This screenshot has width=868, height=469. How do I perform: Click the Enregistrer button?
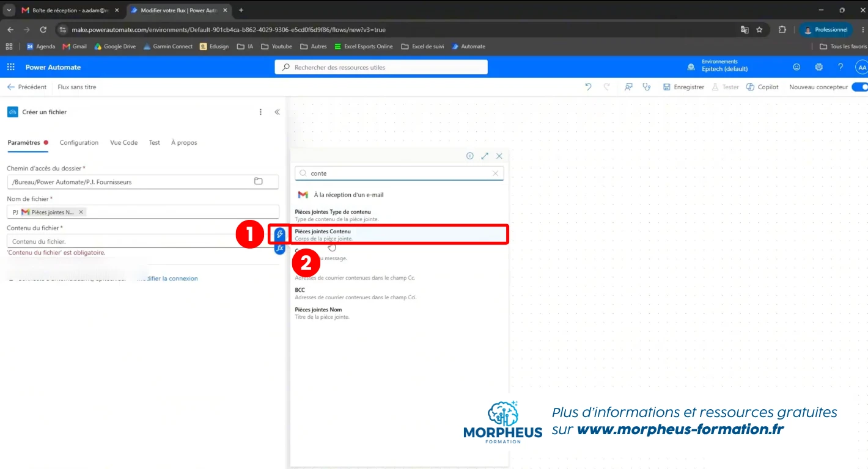[684, 87]
